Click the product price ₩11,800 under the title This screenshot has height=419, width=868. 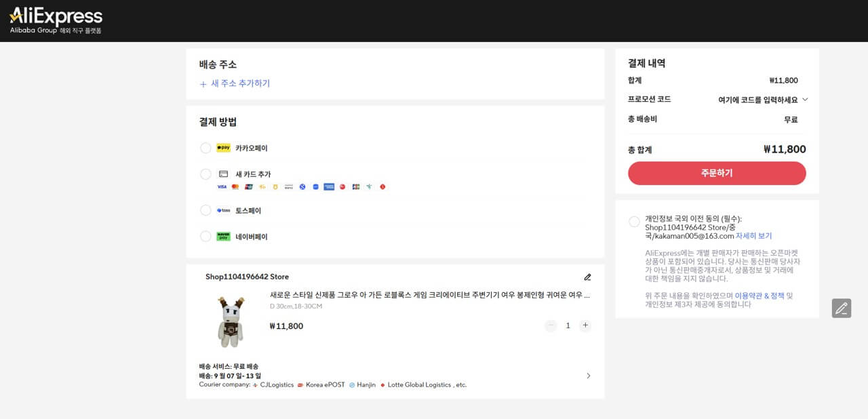pos(286,326)
